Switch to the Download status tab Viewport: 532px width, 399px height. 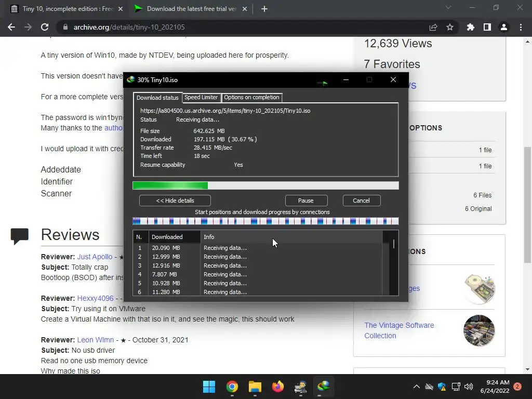157,98
